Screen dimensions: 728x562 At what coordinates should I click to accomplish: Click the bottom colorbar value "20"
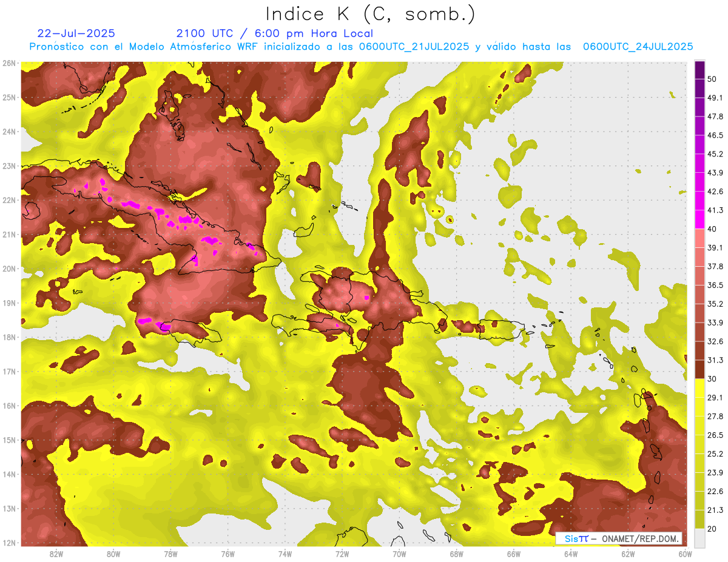712,529
